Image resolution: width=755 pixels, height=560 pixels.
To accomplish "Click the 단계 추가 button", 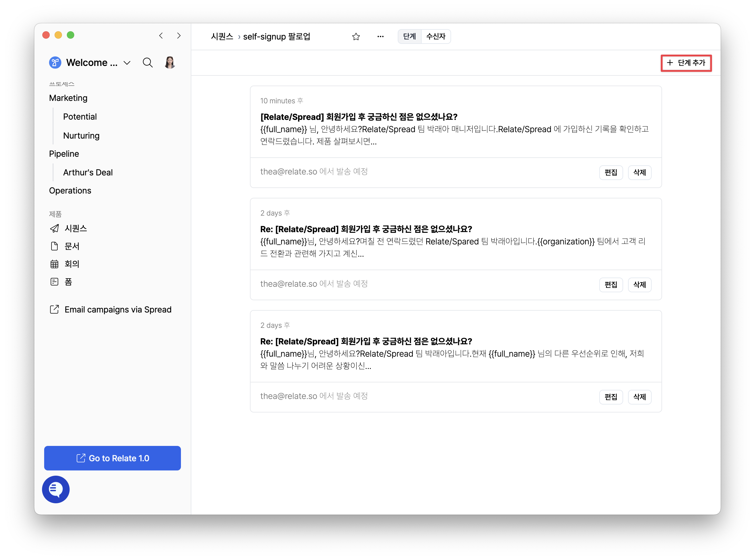I will pos(686,63).
